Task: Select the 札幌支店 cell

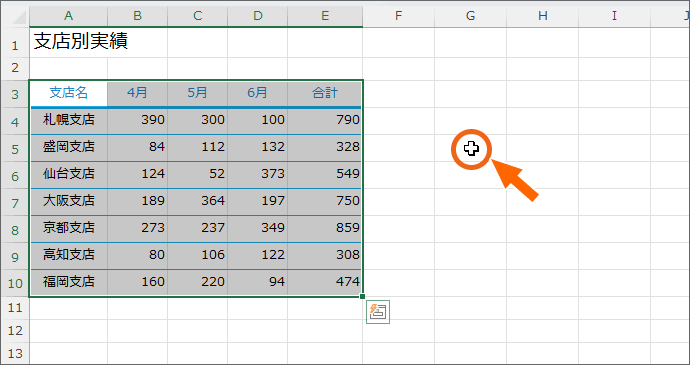Action: point(68,121)
